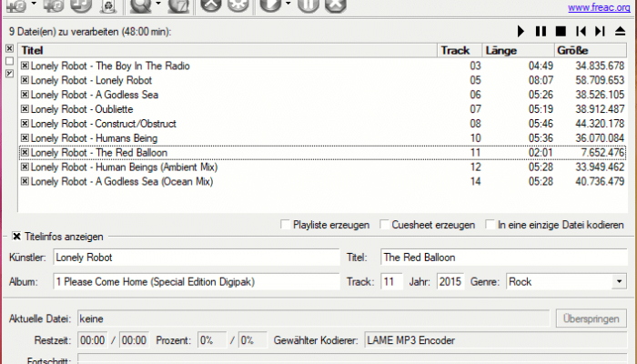Click the eject drive button
Viewport: 637px width, 364px height.
[x=620, y=31]
